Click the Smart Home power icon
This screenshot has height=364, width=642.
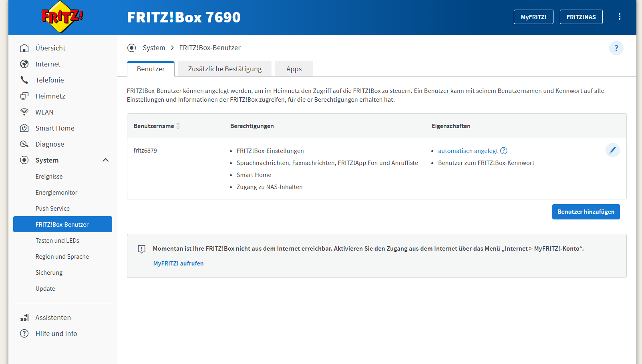pos(24,128)
